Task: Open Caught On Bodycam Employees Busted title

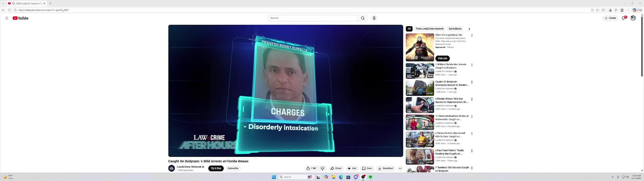Action: point(452,83)
